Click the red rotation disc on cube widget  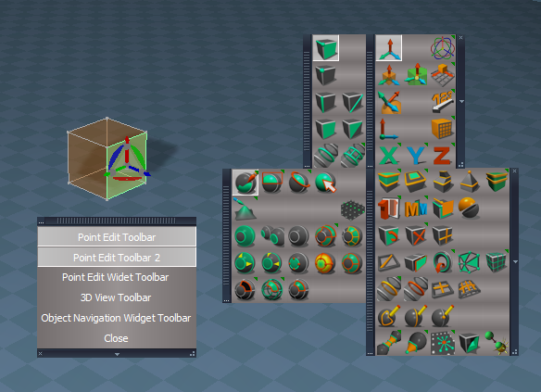pyautogui.click(x=127, y=179)
